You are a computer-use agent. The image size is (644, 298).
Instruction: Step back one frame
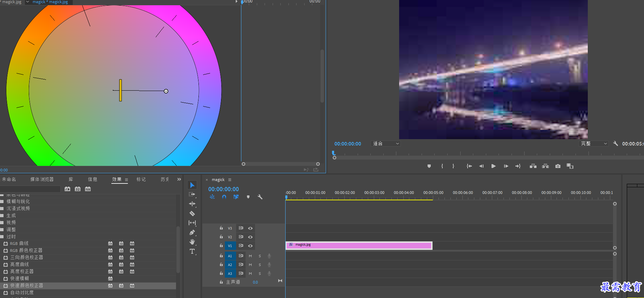click(x=481, y=166)
